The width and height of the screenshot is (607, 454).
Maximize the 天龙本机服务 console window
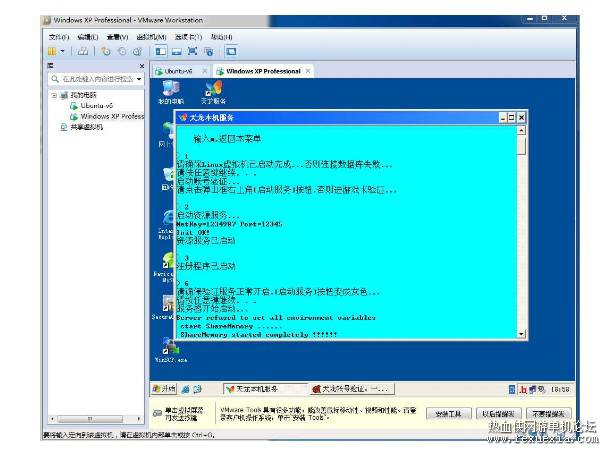click(512, 117)
